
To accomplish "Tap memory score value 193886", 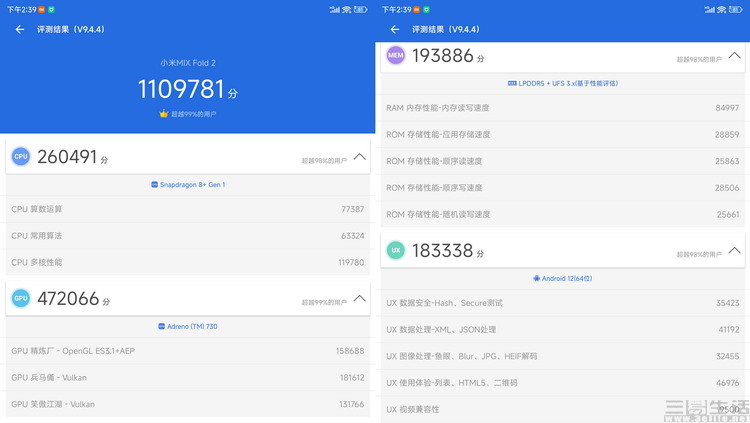I will point(443,56).
